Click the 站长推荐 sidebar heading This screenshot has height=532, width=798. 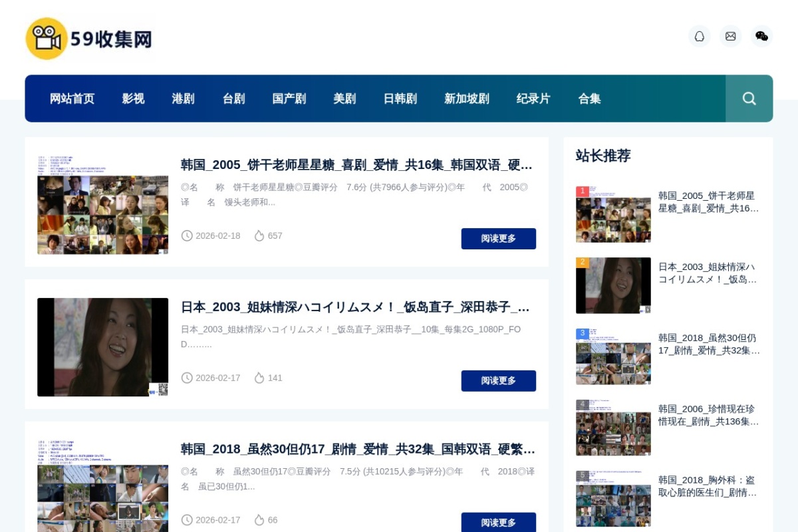603,156
